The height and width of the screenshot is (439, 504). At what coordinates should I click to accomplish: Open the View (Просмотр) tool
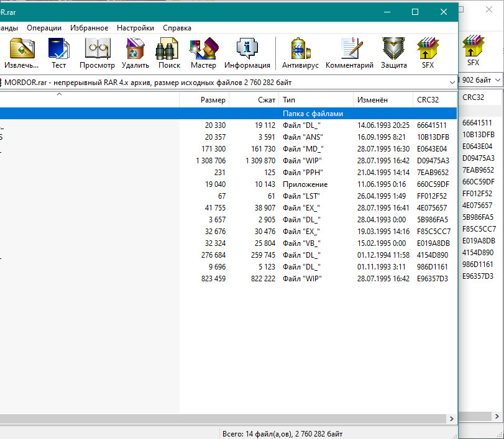[x=97, y=53]
